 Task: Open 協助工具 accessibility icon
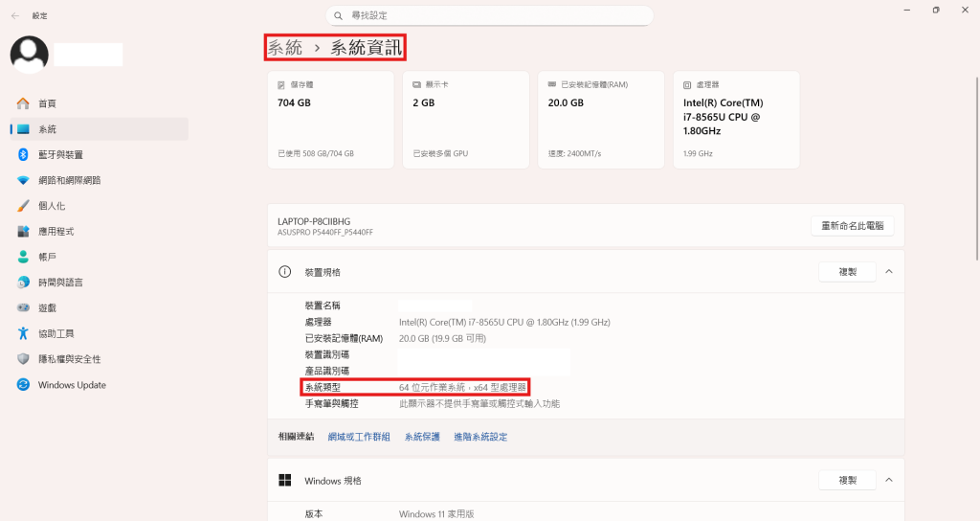point(23,333)
